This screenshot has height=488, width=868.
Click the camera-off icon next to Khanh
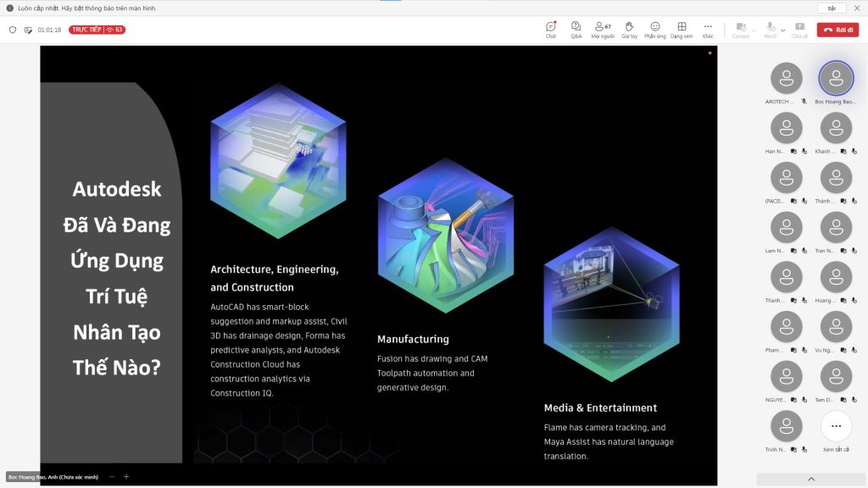843,152
